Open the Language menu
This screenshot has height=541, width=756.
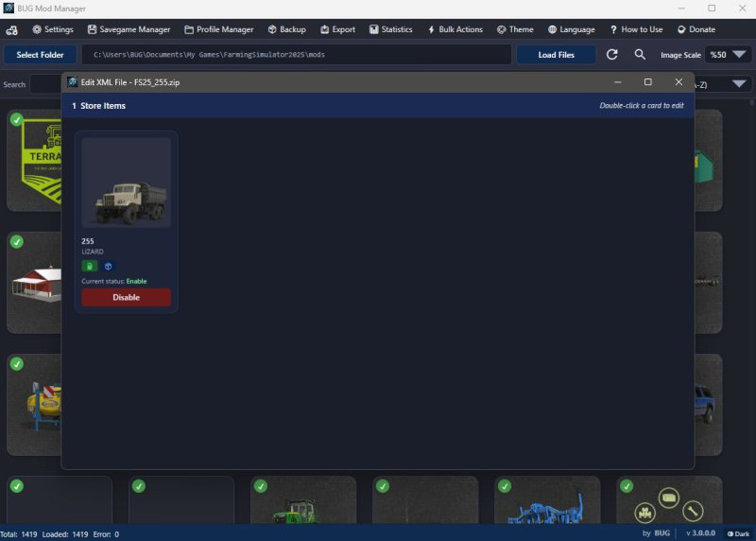[572, 29]
